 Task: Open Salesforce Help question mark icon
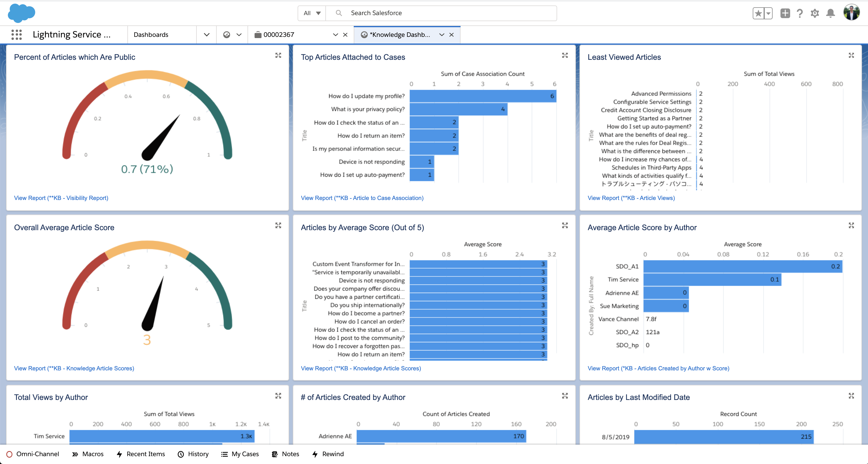(x=800, y=13)
